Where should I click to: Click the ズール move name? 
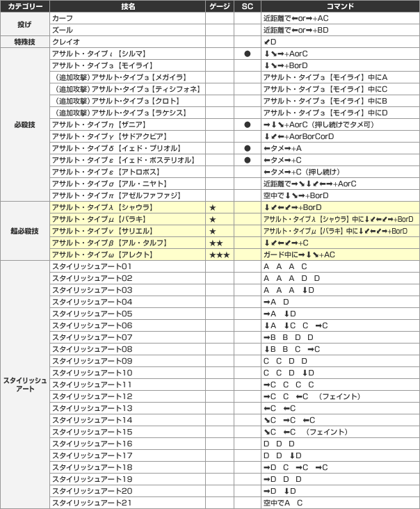[x=63, y=30]
